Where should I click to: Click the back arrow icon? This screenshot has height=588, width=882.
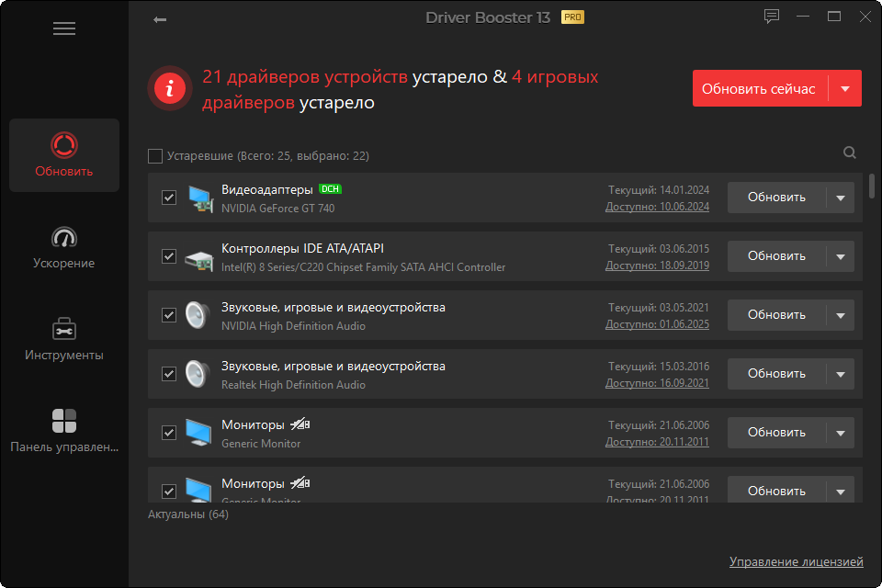pyautogui.click(x=160, y=19)
